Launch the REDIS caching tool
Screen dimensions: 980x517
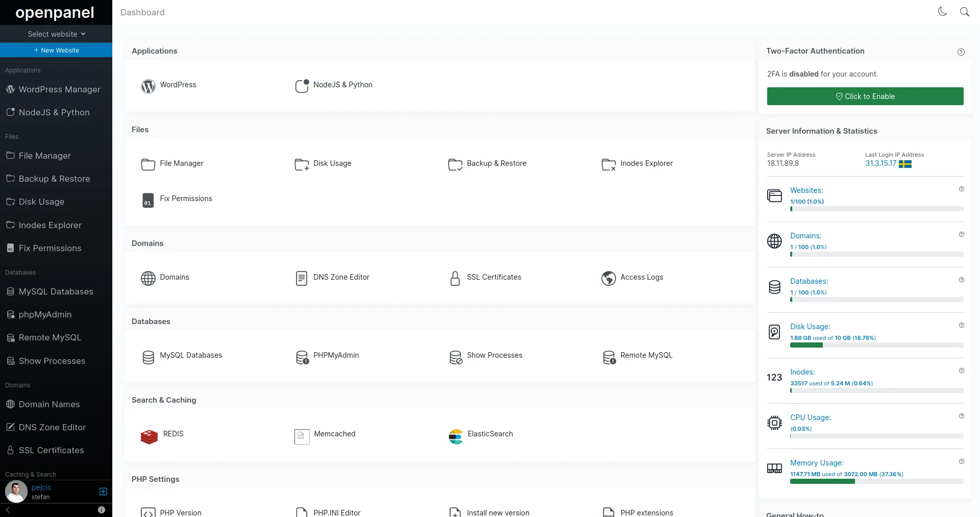(148, 436)
